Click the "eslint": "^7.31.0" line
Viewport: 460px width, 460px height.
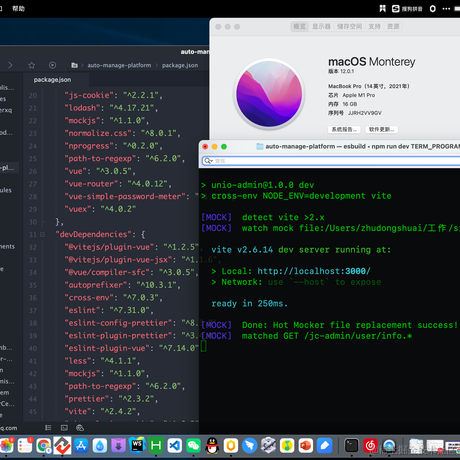[x=109, y=310]
